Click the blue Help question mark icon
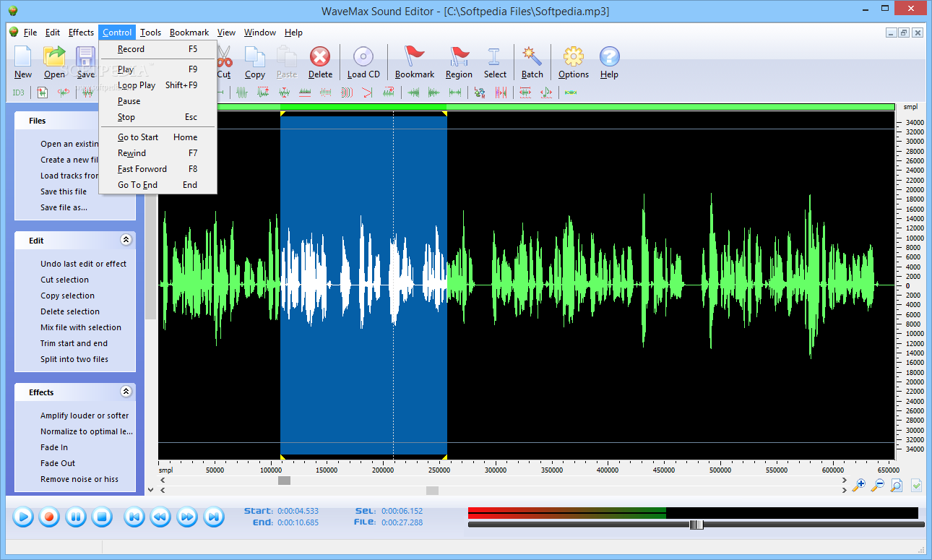932x560 pixels. point(609,62)
